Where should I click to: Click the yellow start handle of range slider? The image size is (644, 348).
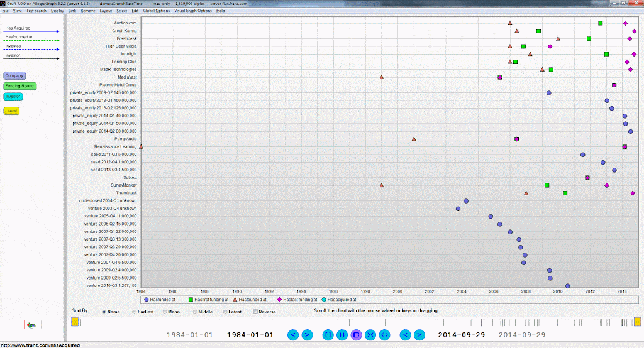click(x=75, y=322)
